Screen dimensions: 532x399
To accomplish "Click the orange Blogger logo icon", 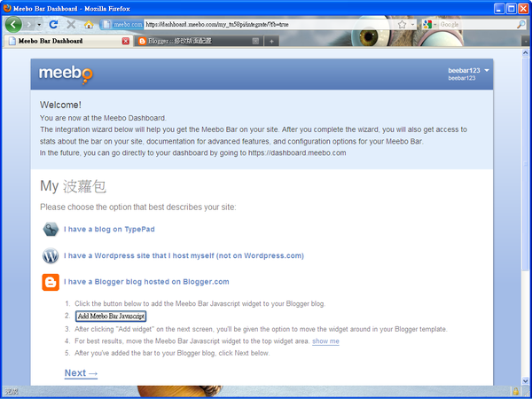I will point(51,282).
